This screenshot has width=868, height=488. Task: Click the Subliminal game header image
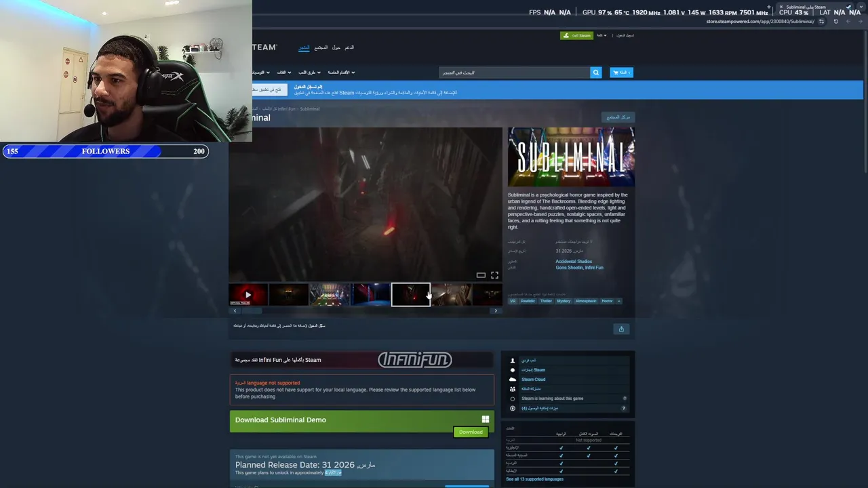[571, 157]
